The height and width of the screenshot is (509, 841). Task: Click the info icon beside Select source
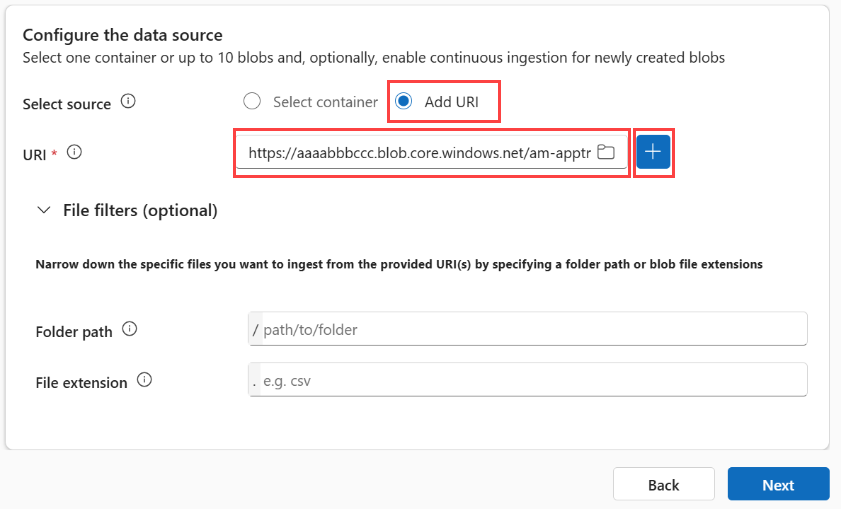(128, 101)
